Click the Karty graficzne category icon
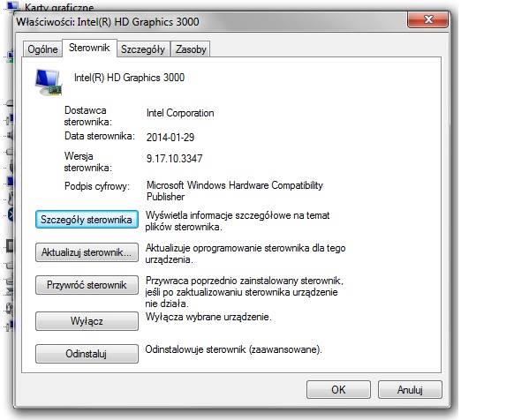Viewport: 514px width, 420px height. tap(13, 6)
